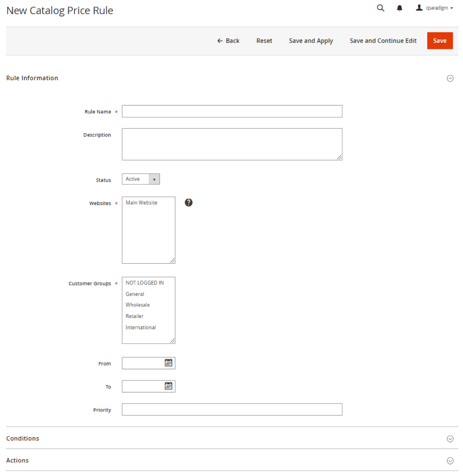Click the back arrow icon next to Back
This screenshot has height=476, width=463.
(x=219, y=41)
